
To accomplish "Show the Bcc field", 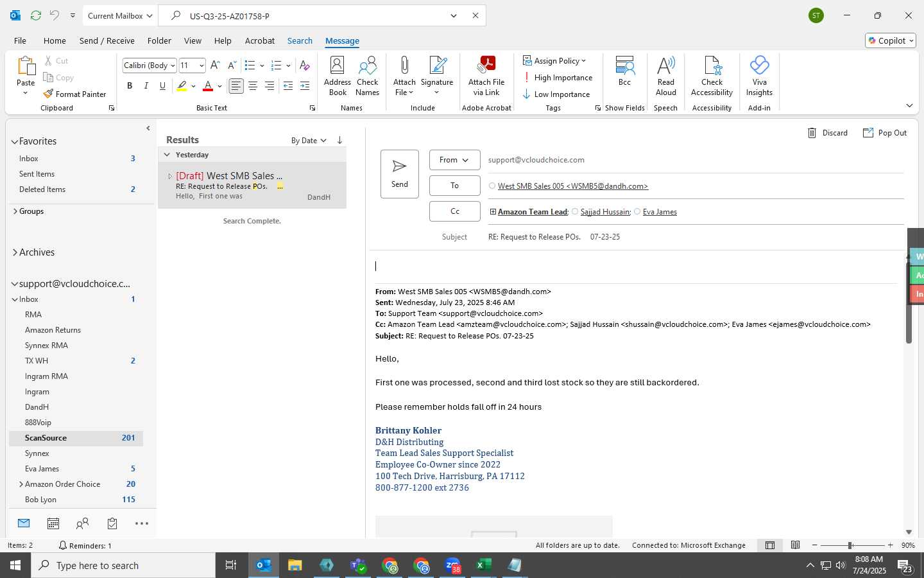I will tap(624, 71).
